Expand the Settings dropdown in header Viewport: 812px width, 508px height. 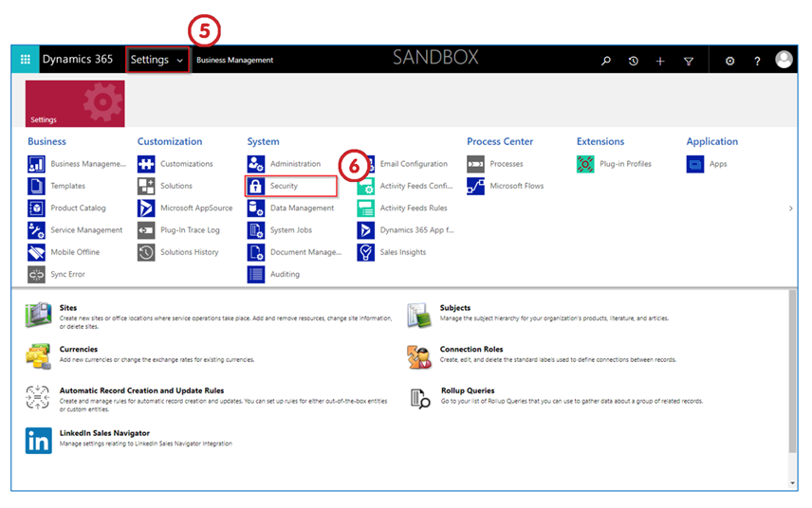point(157,60)
